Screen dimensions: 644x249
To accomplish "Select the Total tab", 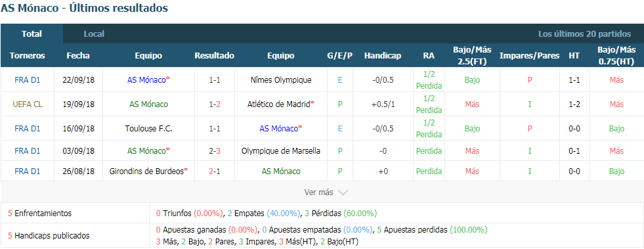I will 32,34.
